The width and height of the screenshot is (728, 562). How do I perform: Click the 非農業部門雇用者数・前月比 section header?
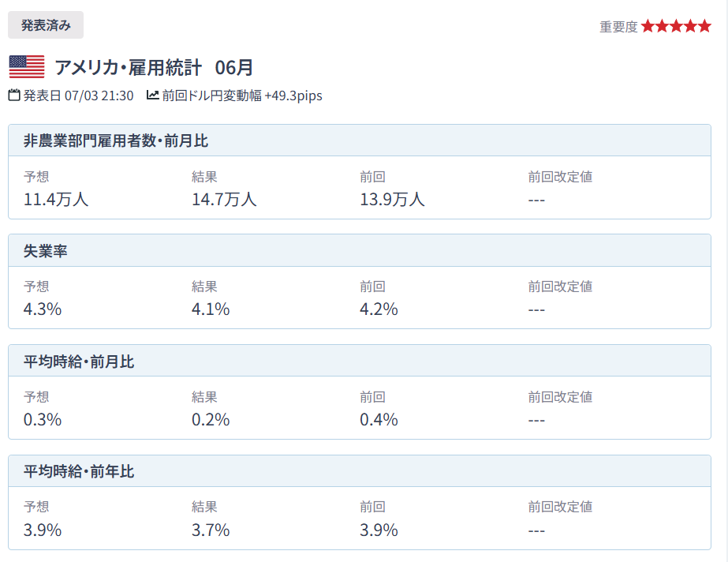[x=116, y=141]
